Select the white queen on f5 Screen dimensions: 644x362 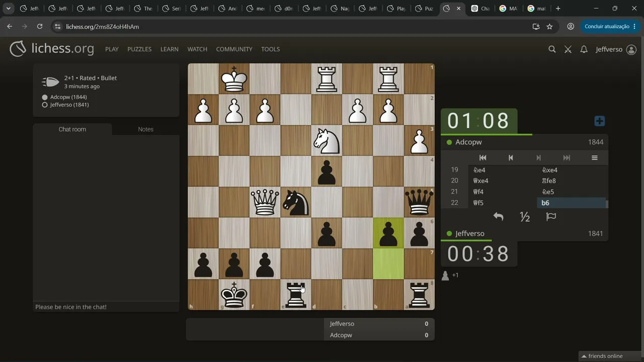pyautogui.click(x=265, y=202)
